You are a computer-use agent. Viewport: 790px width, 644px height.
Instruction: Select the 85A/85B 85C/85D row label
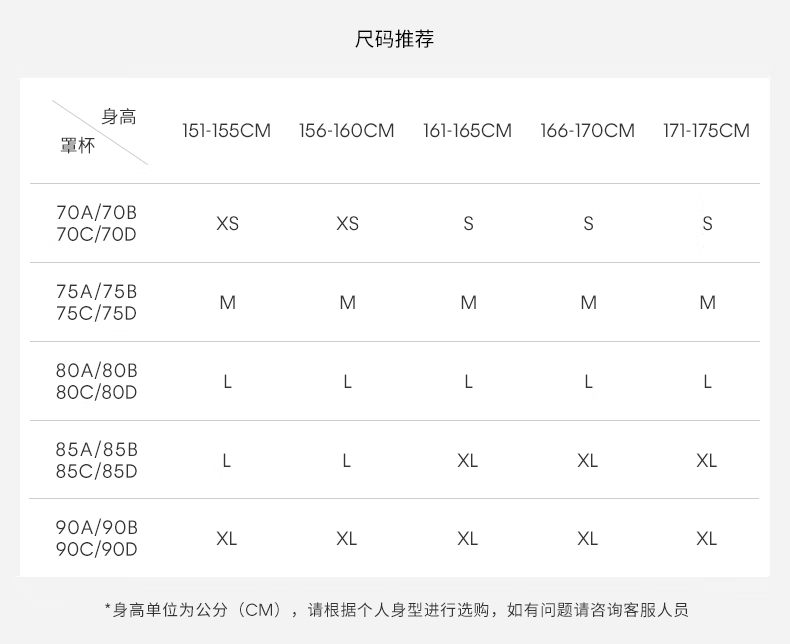[x=96, y=461]
